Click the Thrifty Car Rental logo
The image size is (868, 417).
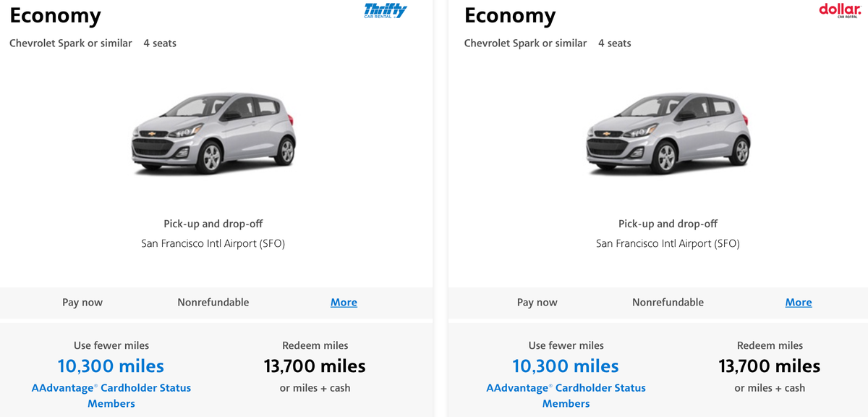[x=386, y=11]
